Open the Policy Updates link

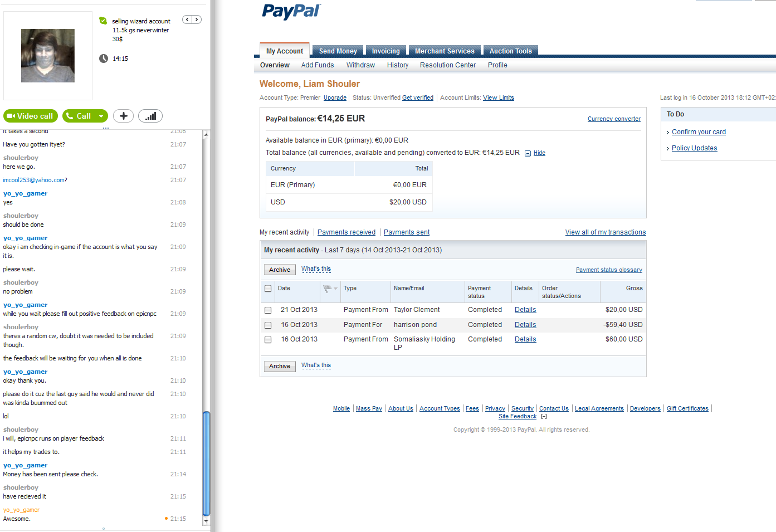(694, 148)
